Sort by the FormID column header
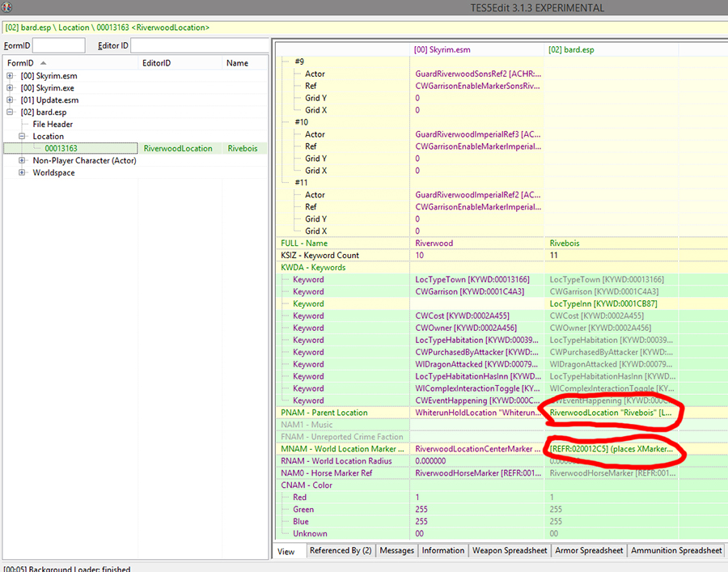 70,62
